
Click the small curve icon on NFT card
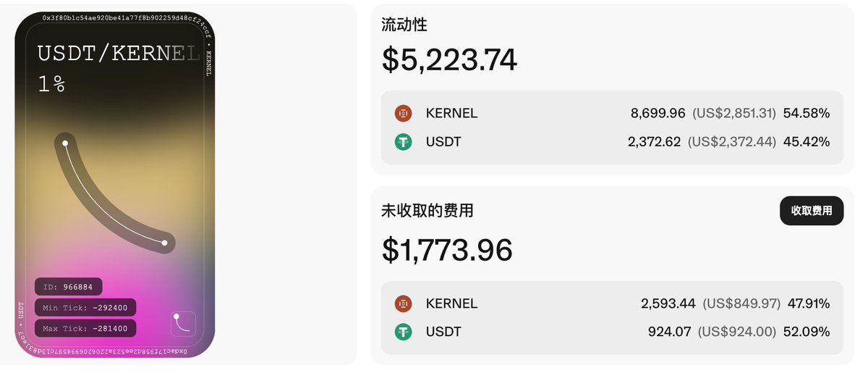(183, 323)
